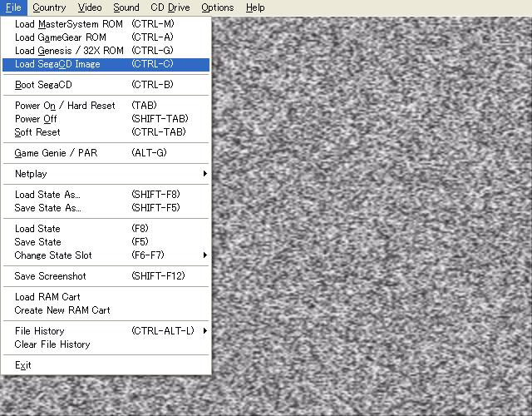Choose Load GameGear ROM
Image resolution: width=532 pixels, height=416 pixels.
point(106,37)
